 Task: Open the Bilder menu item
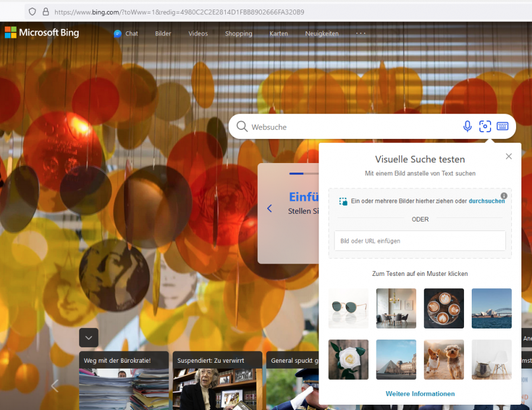coord(163,34)
